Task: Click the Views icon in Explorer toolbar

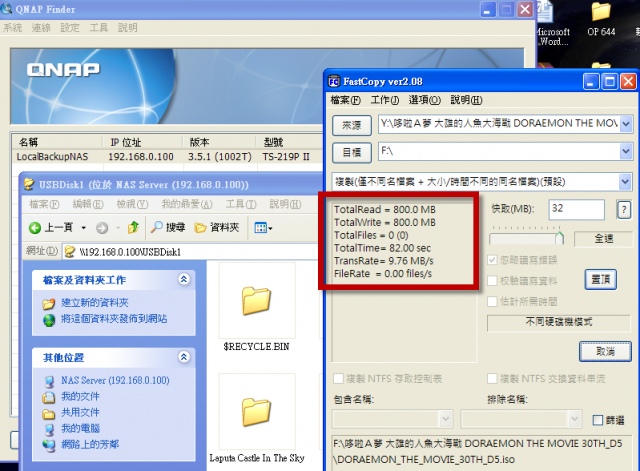Action: 260,227
